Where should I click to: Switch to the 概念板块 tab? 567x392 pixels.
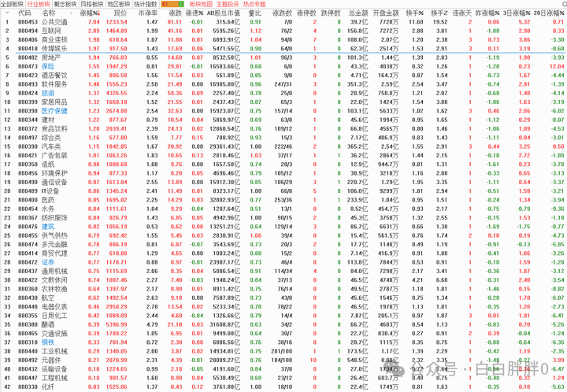(x=65, y=4)
